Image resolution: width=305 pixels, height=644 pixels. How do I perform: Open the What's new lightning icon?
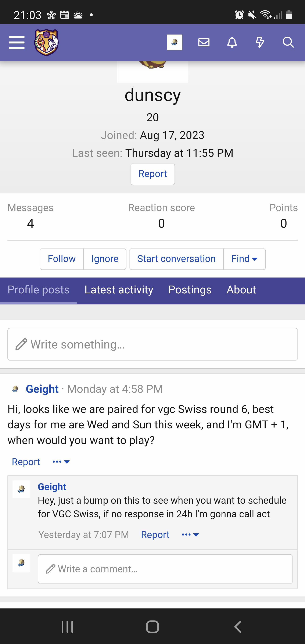[x=260, y=43]
